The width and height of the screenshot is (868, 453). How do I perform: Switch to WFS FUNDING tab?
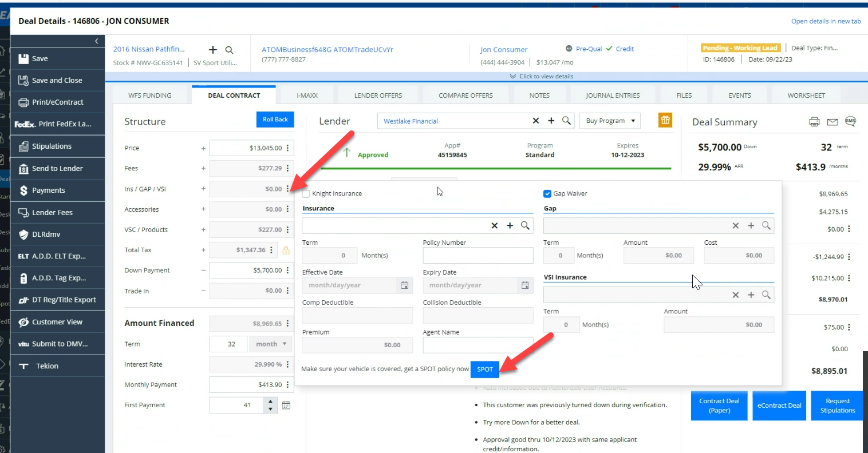(150, 96)
